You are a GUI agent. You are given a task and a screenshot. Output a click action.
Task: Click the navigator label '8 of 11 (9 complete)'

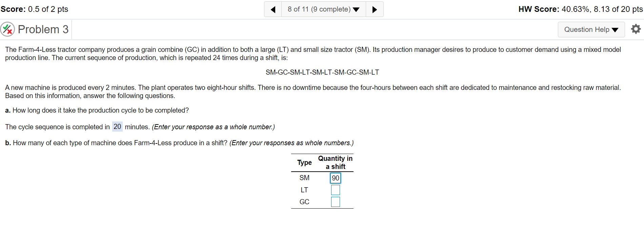pos(319,9)
